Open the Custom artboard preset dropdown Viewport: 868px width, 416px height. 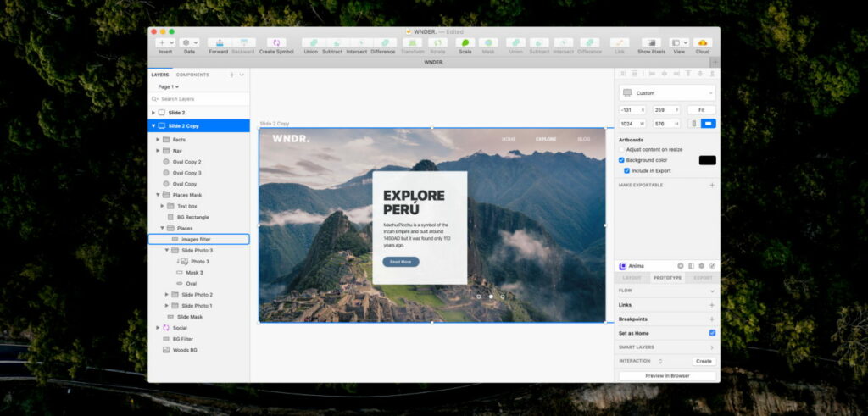coord(667,93)
